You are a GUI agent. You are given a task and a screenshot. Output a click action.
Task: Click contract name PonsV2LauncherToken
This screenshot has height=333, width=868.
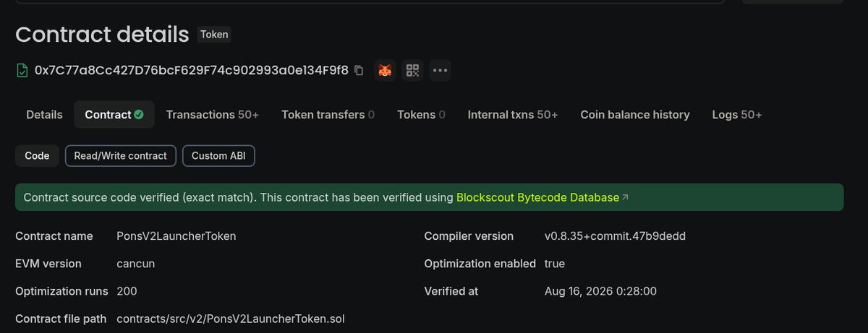pyautogui.click(x=176, y=236)
